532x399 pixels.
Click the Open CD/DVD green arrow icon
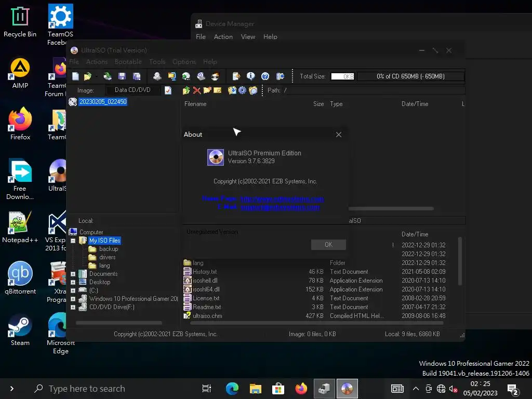point(108,76)
